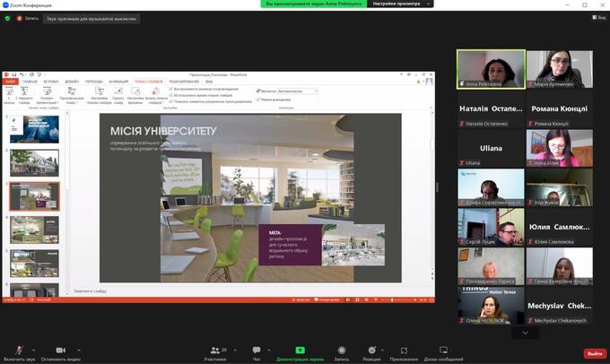This screenshot has height=364, width=610.
Task: Click the red Leave button
Action: (594, 352)
